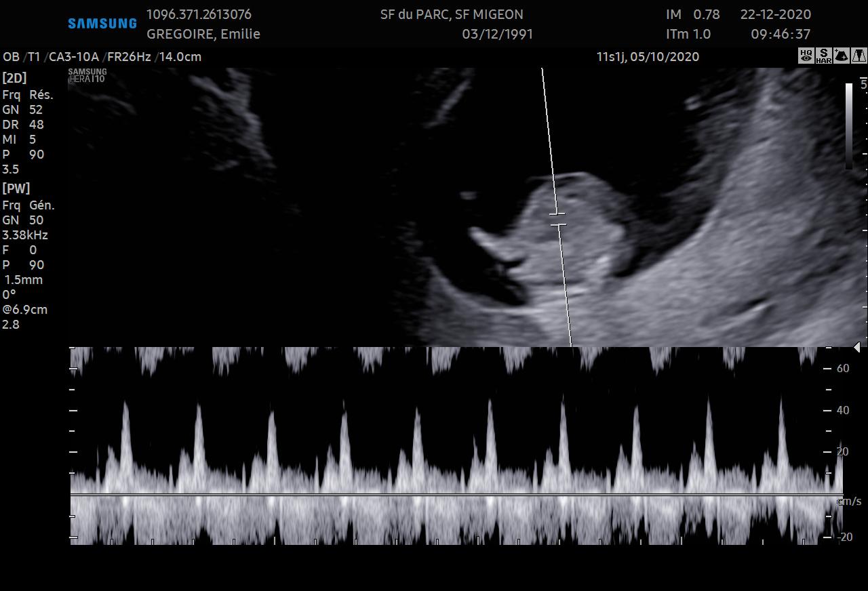
Task: Click gestational age 11s1j text
Action: [x=610, y=57]
